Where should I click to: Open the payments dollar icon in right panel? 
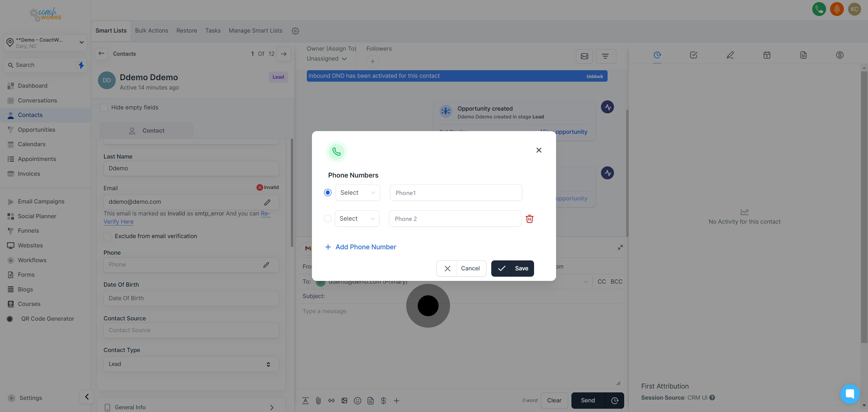839,55
